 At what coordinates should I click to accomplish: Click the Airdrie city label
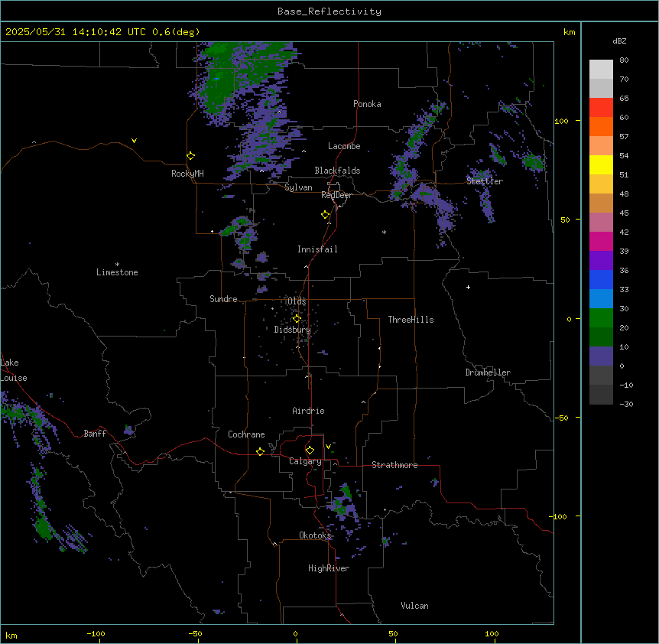pyautogui.click(x=309, y=411)
